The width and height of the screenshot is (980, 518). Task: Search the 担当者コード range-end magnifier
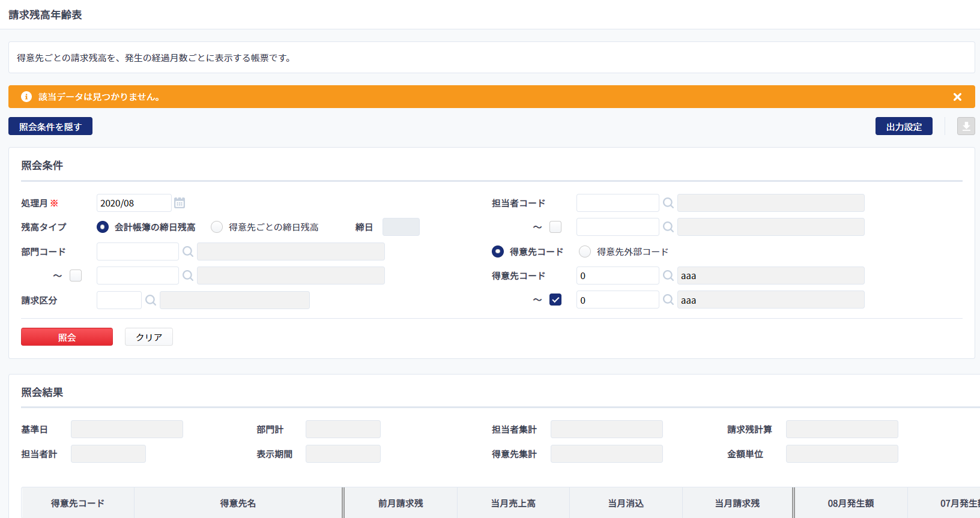coord(668,227)
